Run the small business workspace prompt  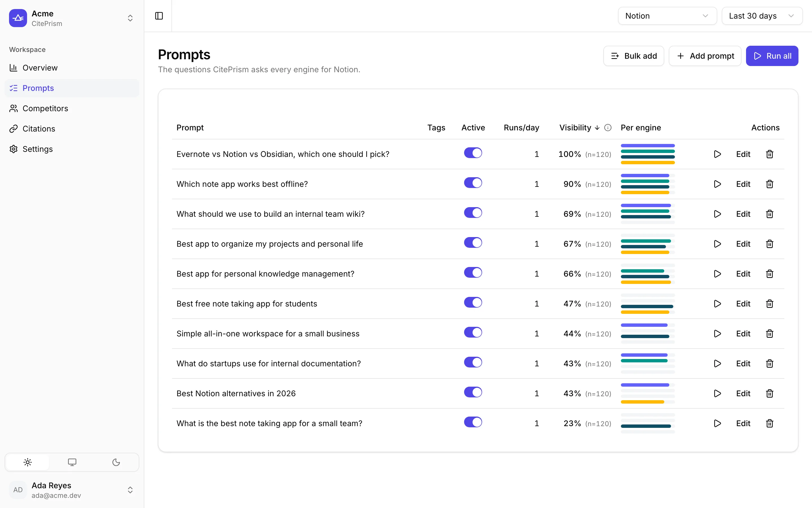click(717, 334)
